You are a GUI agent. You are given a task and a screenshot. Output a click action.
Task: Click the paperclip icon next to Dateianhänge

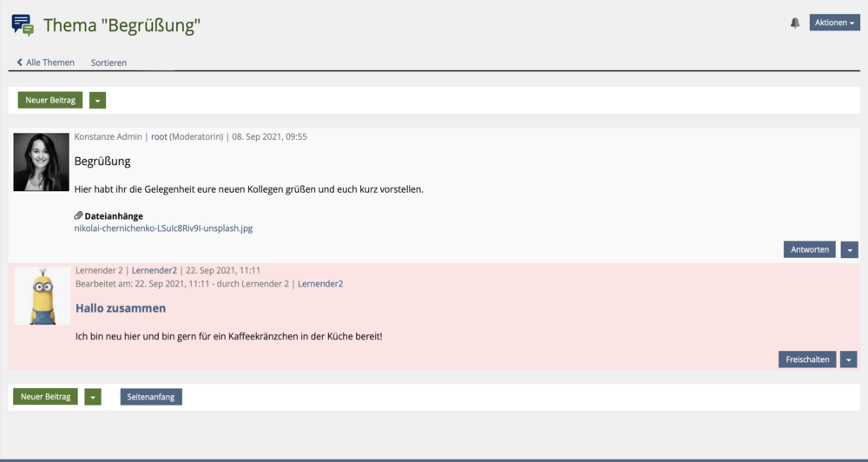pyautogui.click(x=78, y=215)
